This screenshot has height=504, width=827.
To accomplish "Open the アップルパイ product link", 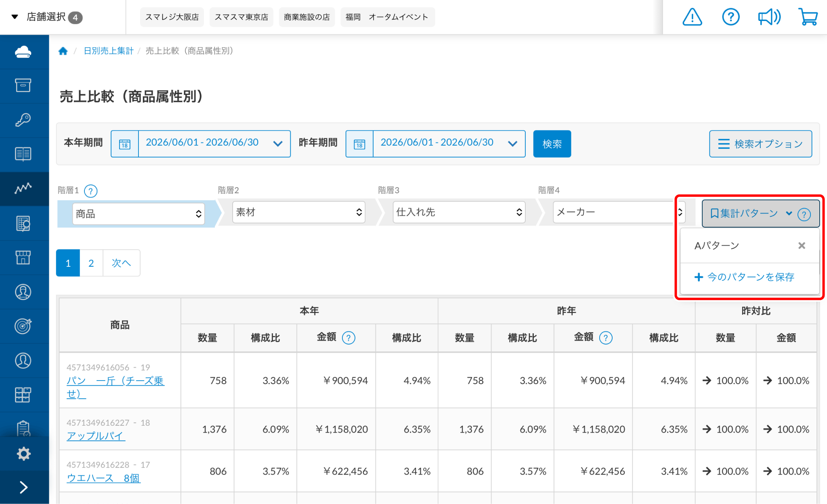I will click(96, 436).
